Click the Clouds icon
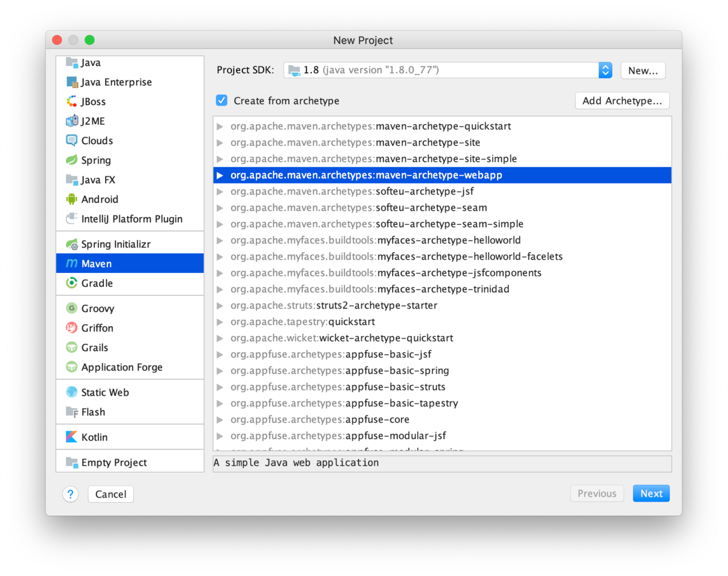Viewport: 728px width, 576px height. tap(72, 140)
